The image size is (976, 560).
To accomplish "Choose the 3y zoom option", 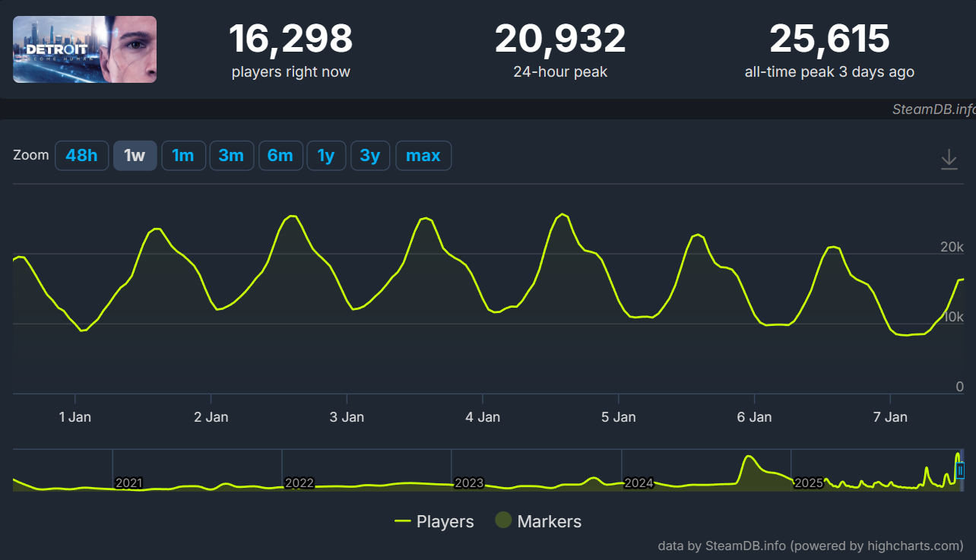I will pyautogui.click(x=370, y=156).
